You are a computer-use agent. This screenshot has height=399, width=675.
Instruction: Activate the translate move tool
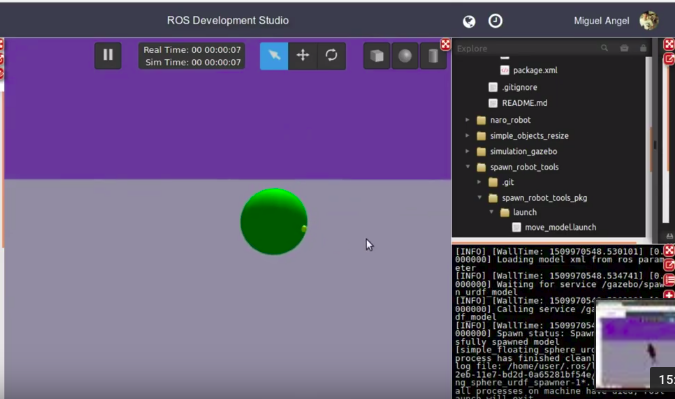click(303, 56)
